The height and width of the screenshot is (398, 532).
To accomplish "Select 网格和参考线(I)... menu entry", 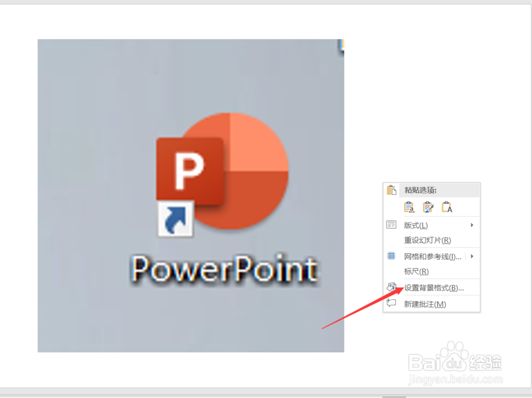I will (x=431, y=256).
